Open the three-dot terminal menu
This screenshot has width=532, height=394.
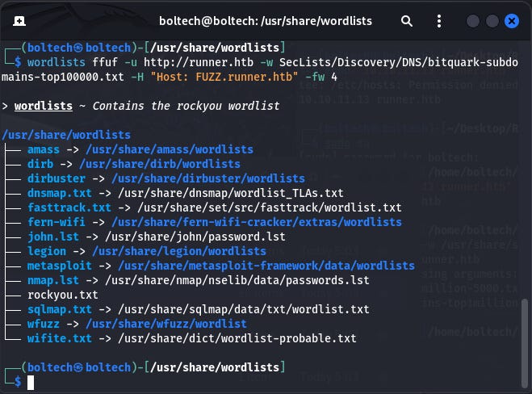[x=439, y=21]
